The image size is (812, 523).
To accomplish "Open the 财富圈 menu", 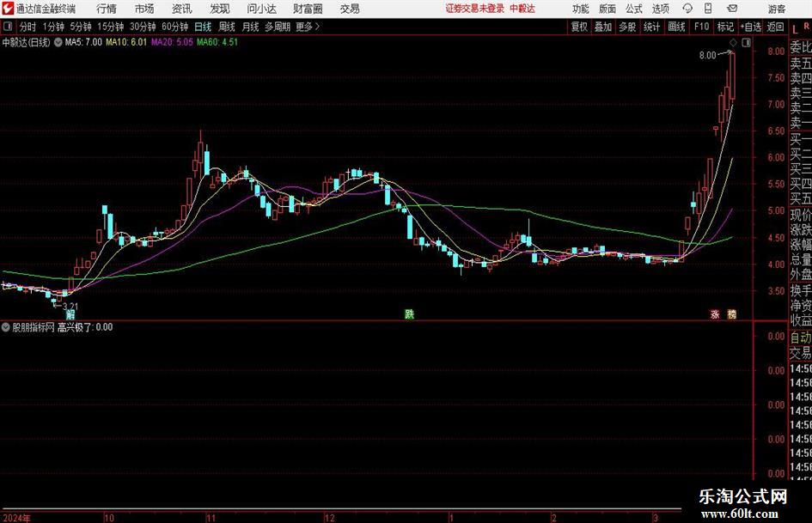I will click(308, 9).
